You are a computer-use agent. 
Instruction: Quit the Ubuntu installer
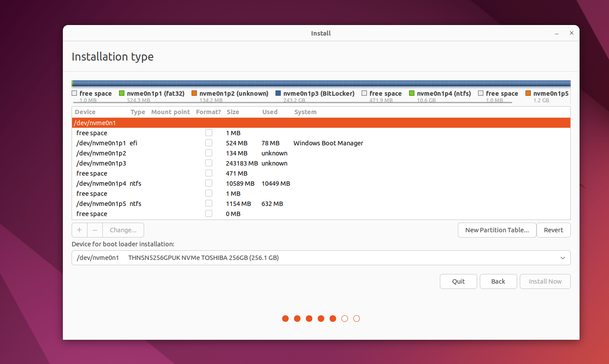point(458,281)
